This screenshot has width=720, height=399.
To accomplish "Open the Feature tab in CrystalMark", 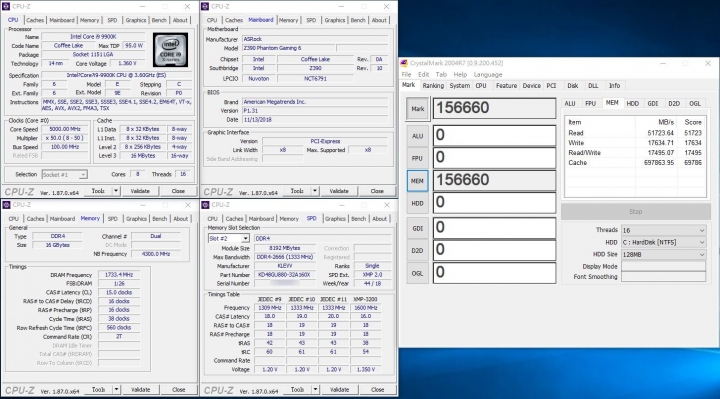I will [x=506, y=86].
